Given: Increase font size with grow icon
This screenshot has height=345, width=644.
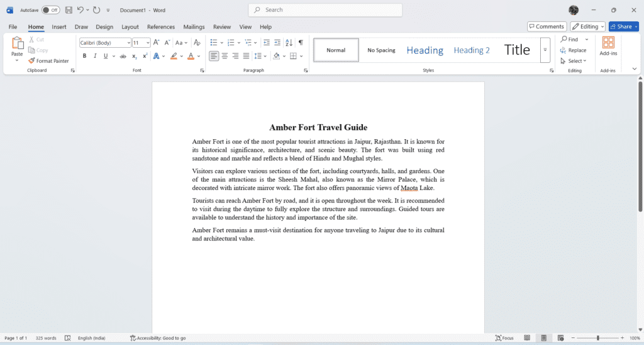Looking at the screenshot, I should [x=156, y=42].
